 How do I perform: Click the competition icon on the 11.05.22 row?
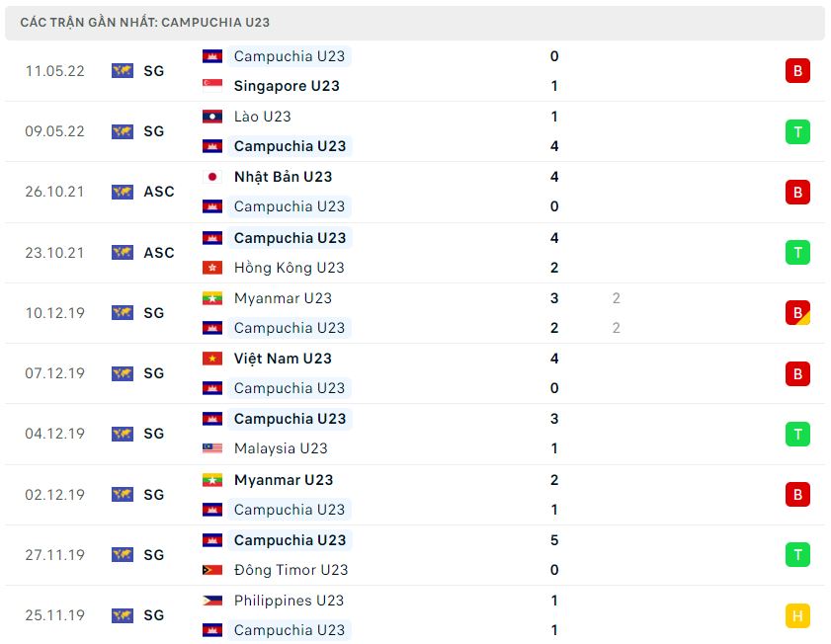(123, 71)
